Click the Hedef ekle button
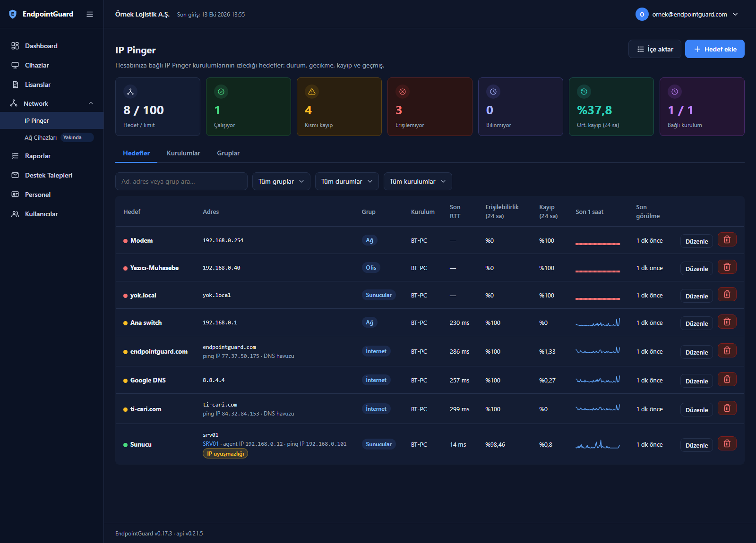756x543 pixels. click(x=715, y=49)
